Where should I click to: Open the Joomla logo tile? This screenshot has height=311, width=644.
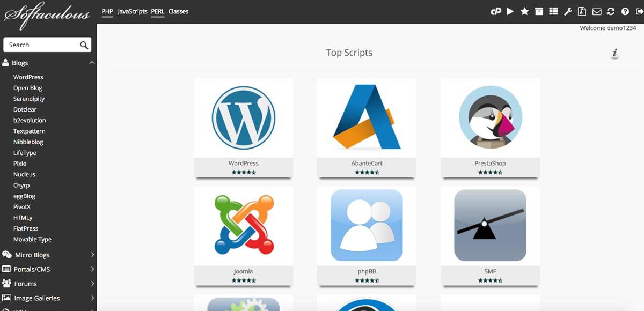[244, 225]
